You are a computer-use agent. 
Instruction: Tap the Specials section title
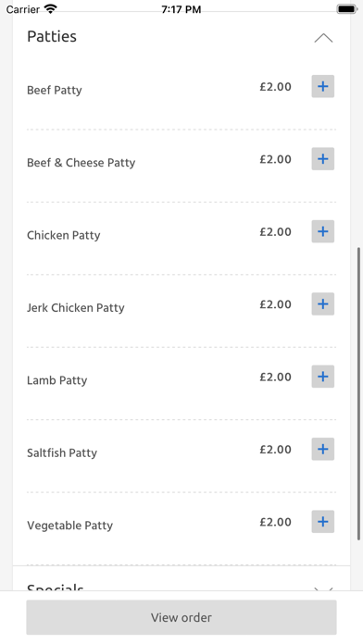(x=55, y=588)
